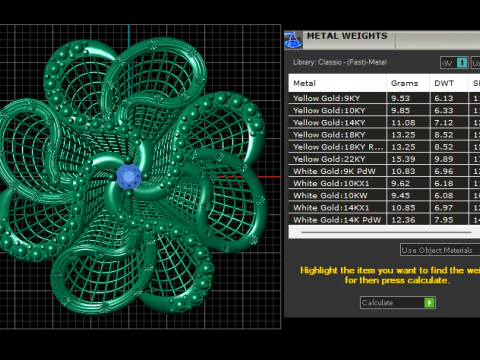Click the 6.13 DWT value

(x=444, y=98)
